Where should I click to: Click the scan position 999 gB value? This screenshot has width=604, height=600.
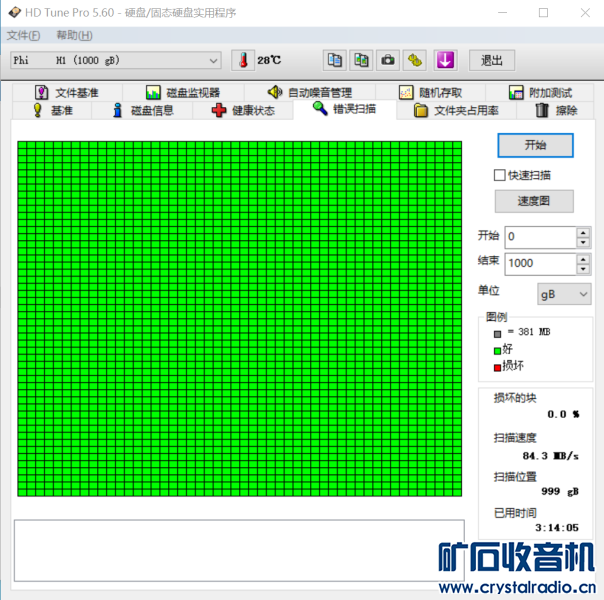coord(560,491)
